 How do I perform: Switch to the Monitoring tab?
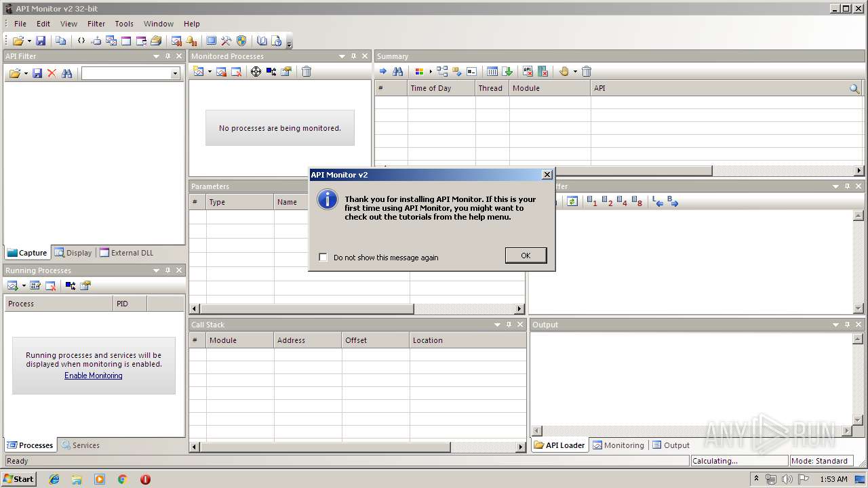(x=618, y=445)
